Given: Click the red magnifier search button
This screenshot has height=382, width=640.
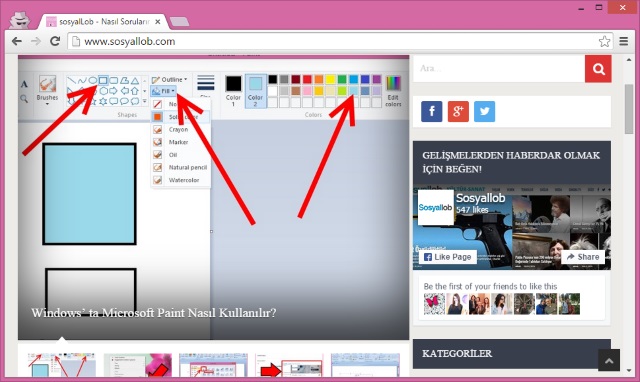Looking at the screenshot, I should (598, 69).
